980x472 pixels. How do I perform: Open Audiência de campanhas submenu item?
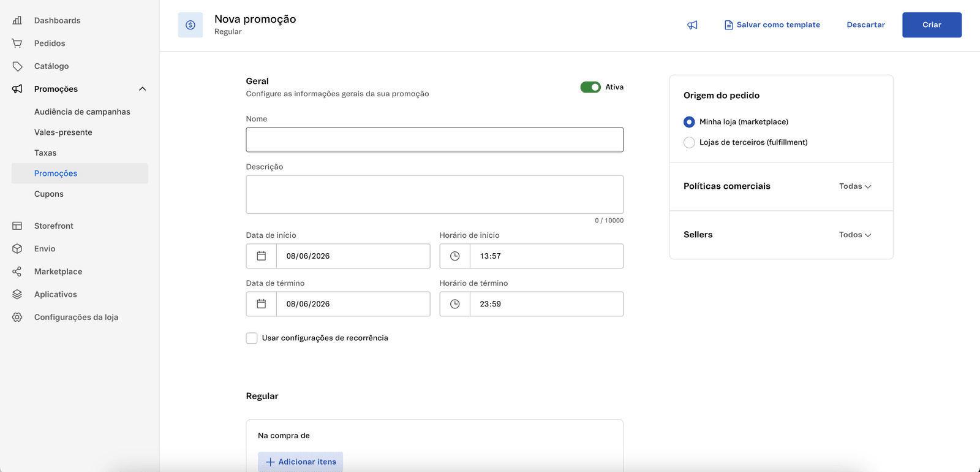(x=82, y=112)
